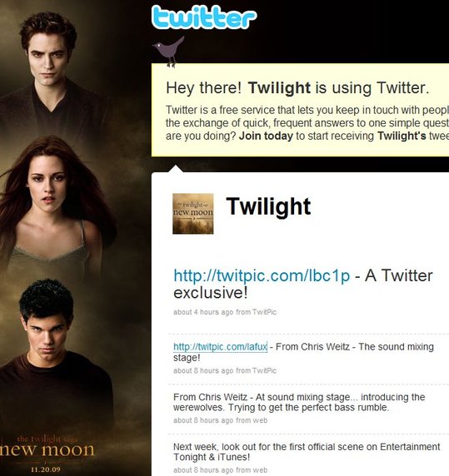
Task: Open timestamp of Entertainment Tonight tweet
Action: coord(203,470)
